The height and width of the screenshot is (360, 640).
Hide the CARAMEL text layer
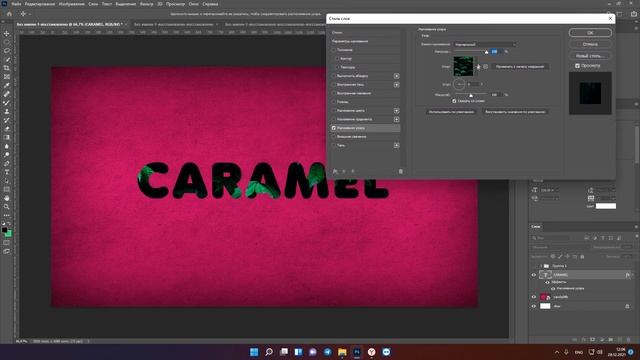534,275
